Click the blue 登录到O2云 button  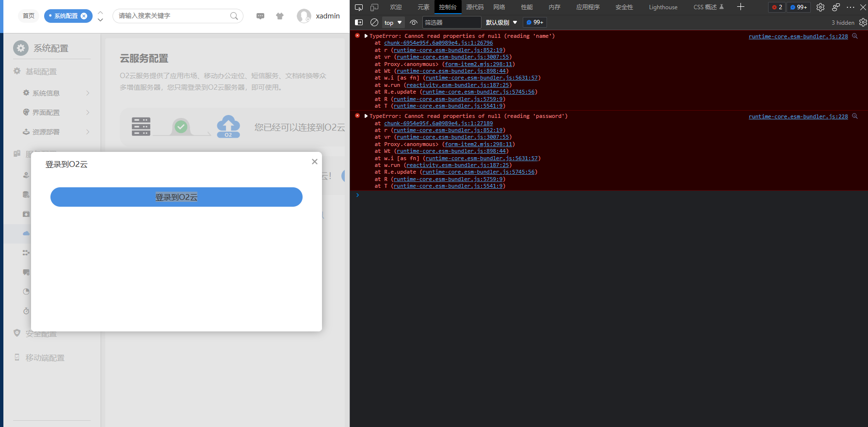click(x=177, y=197)
